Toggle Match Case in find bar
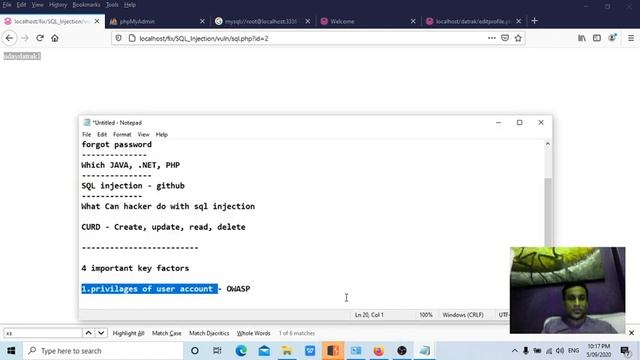The image size is (640, 360). pyautogui.click(x=167, y=333)
